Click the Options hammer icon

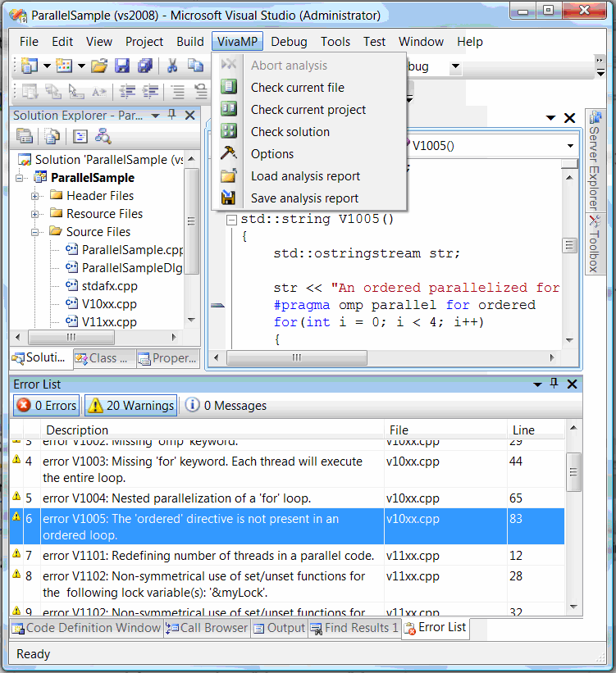[229, 152]
